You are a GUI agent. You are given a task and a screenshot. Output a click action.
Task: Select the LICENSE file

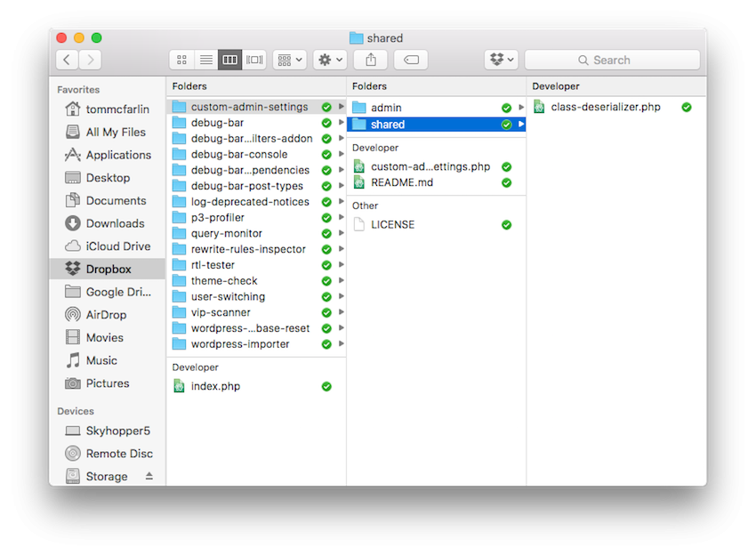[436, 225]
